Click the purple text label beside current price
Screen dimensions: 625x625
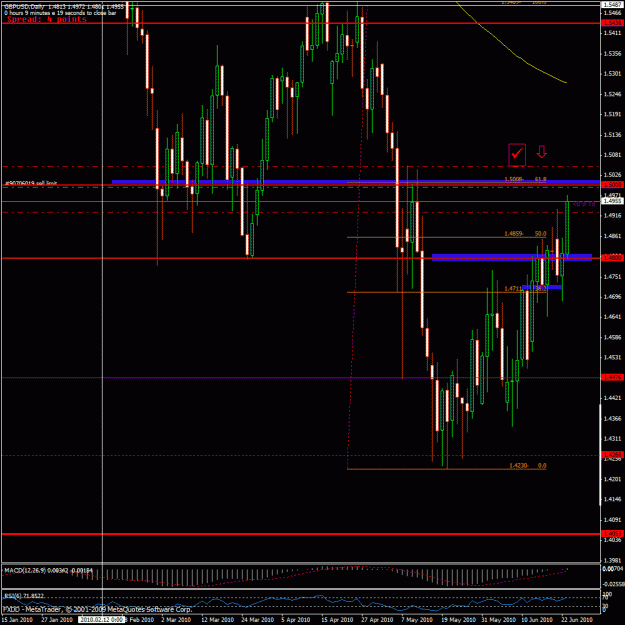(584, 204)
